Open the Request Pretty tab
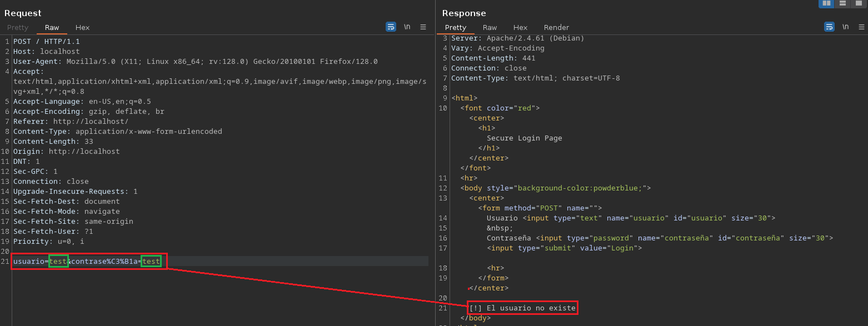The image size is (868, 326). click(18, 27)
